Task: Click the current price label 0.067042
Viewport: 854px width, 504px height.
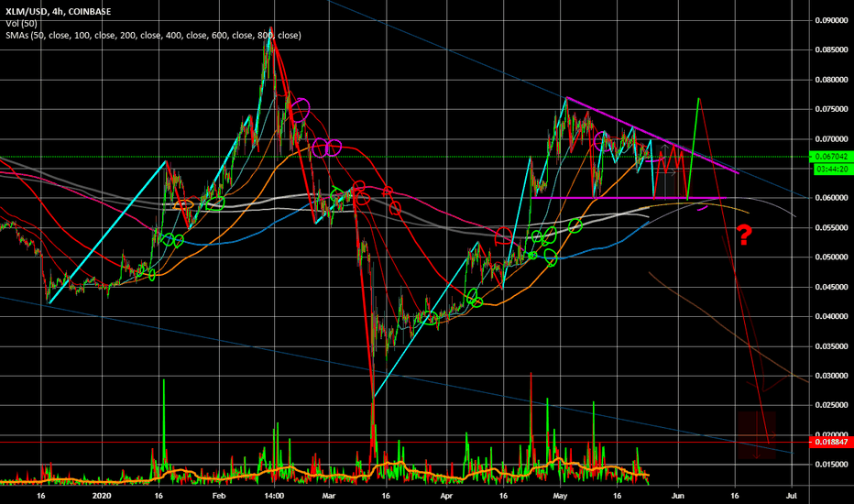Action: click(x=832, y=157)
